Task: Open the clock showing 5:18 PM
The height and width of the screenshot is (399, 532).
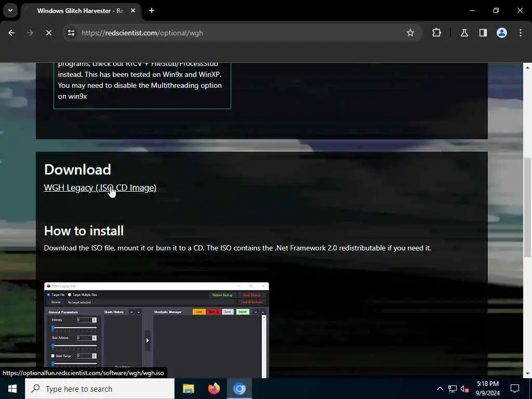Action: tap(487, 389)
